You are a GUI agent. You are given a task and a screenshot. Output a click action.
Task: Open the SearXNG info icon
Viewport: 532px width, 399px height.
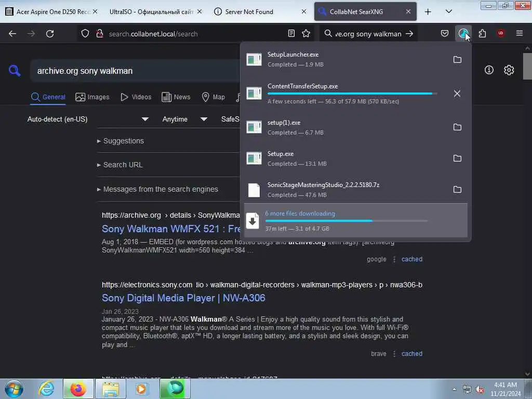pos(489,70)
